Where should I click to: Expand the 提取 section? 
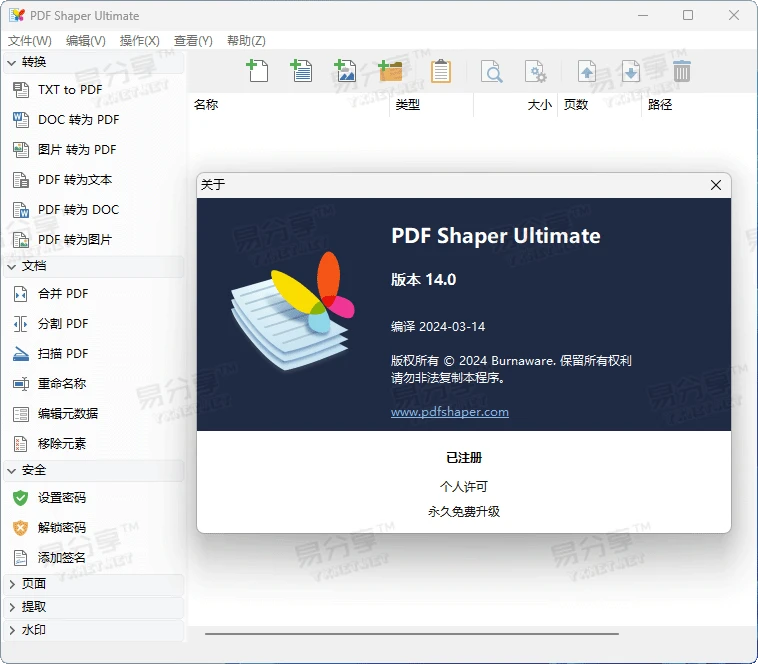pyautogui.click(x=94, y=607)
